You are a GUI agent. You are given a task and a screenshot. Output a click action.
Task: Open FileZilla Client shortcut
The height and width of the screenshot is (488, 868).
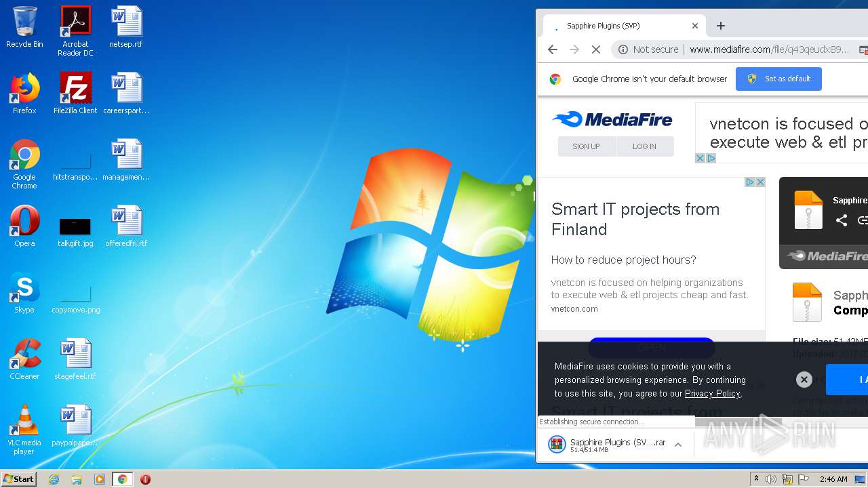tap(75, 94)
